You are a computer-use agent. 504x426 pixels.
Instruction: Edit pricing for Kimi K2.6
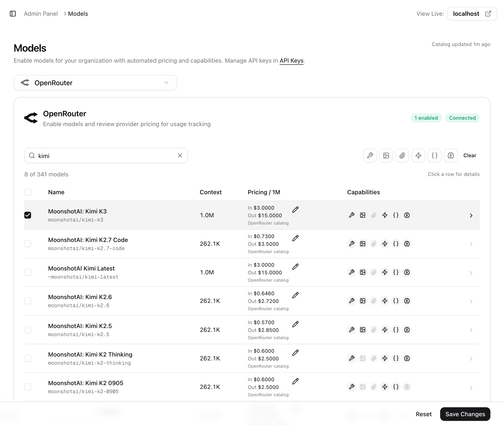pos(295,295)
